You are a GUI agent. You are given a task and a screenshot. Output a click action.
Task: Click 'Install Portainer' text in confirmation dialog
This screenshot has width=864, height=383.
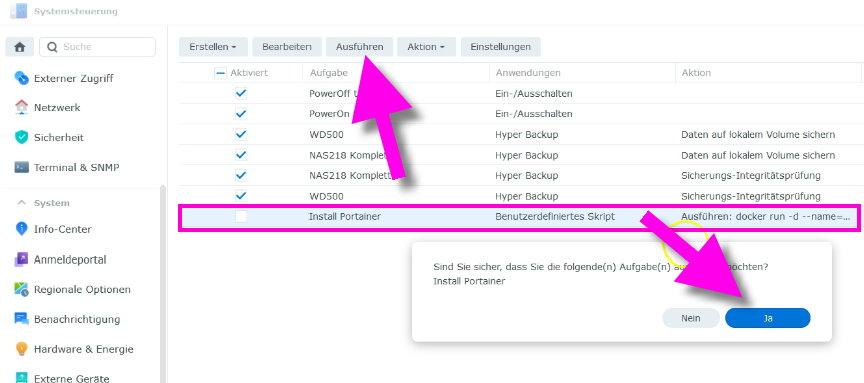(x=469, y=281)
